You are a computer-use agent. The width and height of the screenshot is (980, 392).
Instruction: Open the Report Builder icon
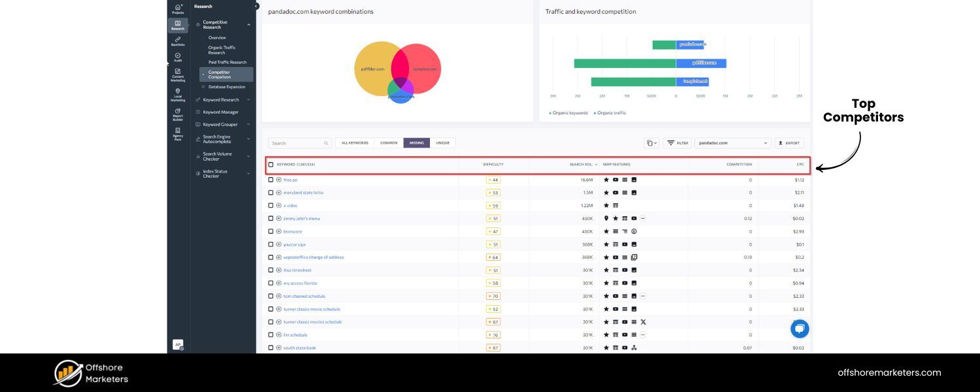click(178, 111)
